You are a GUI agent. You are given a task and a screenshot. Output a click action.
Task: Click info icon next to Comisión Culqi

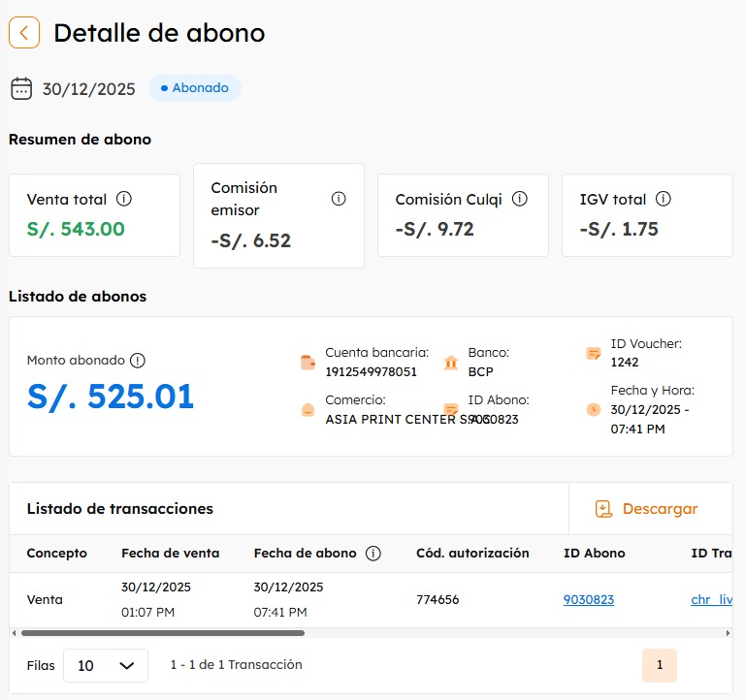[x=520, y=199]
